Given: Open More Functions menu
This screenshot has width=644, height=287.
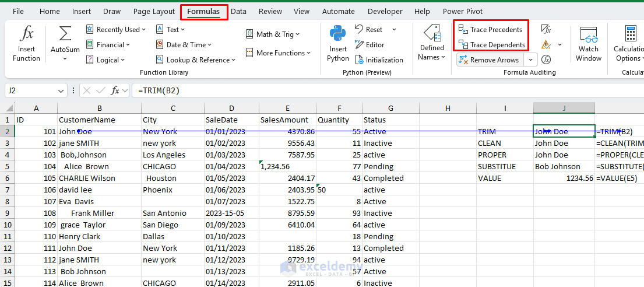Looking at the screenshot, I should 278,53.
